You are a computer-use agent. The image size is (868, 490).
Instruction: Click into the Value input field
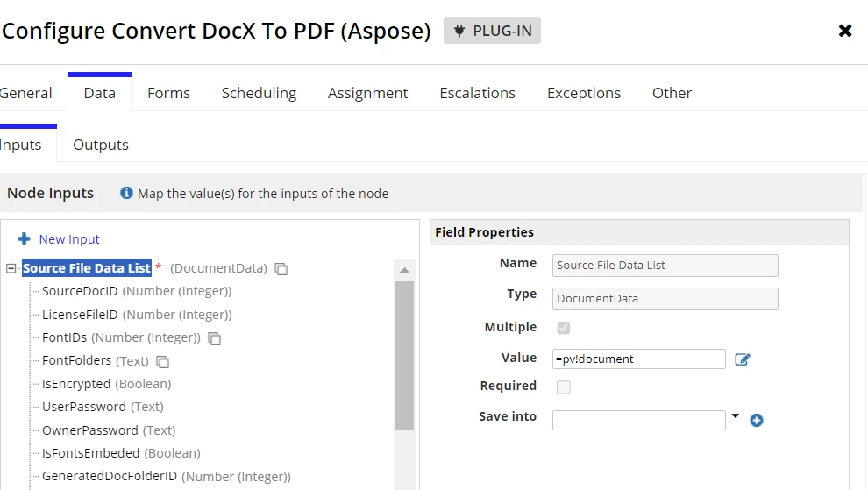(x=639, y=359)
